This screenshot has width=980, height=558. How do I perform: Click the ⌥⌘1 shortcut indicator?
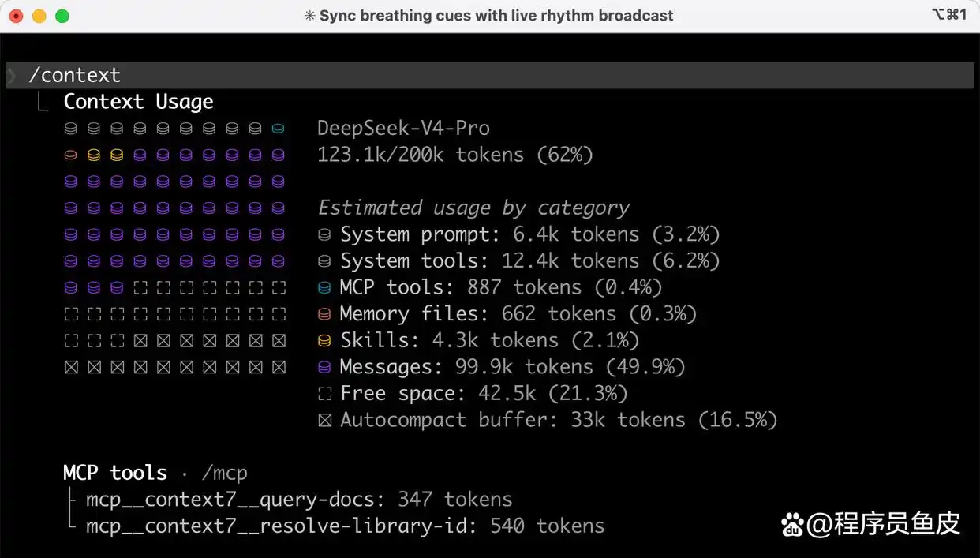pos(948,15)
